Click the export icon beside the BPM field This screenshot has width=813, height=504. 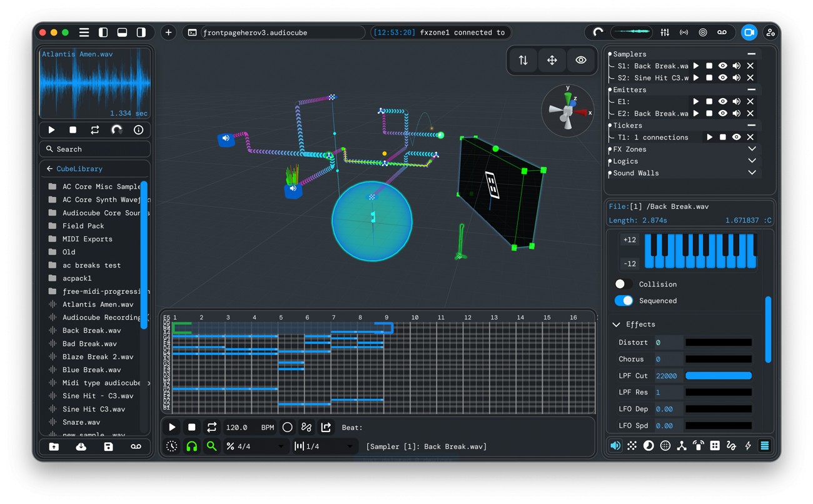tap(326, 427)
